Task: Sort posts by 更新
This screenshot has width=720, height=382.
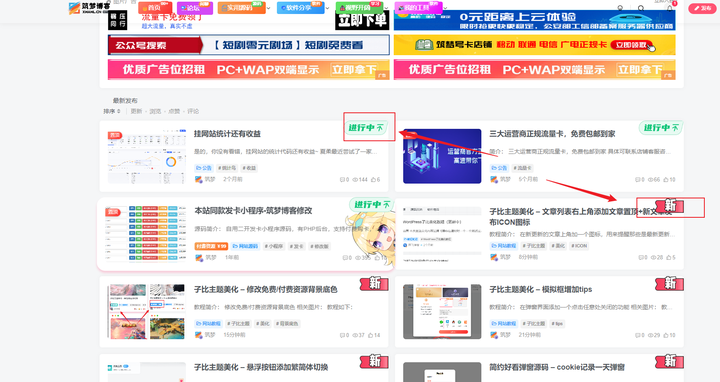Action: point(136,111)
